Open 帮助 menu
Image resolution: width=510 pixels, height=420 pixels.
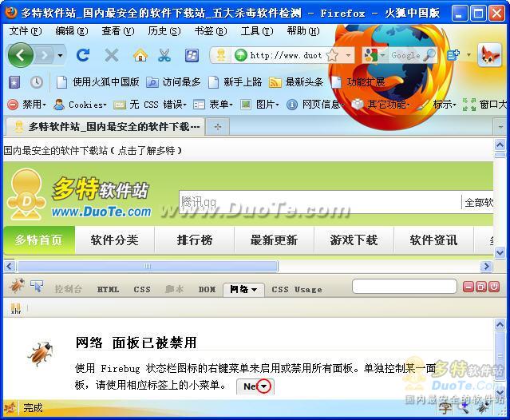coord(303,31)
